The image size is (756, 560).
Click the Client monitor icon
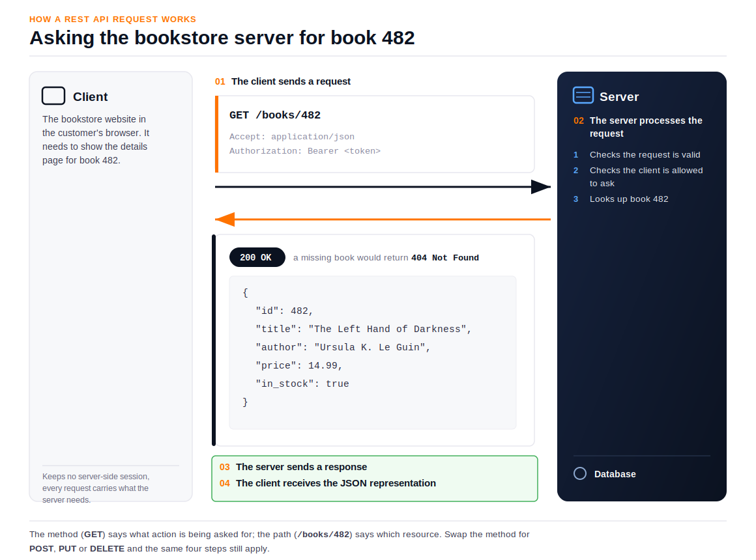pyautogui.click(x=53, y=96)
